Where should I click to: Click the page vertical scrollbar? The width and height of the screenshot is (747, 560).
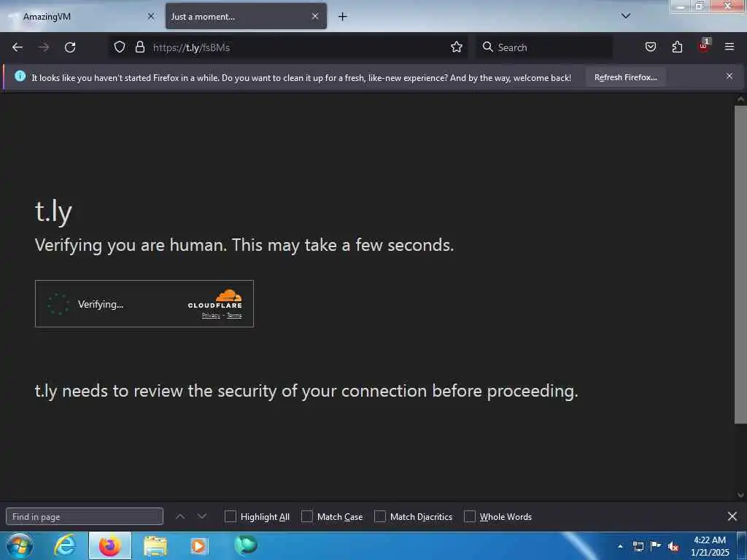740,264
